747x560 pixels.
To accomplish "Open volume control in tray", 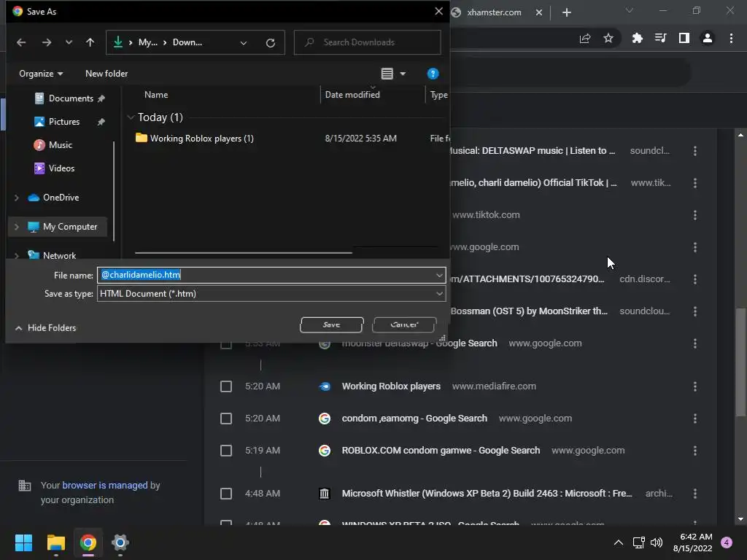I will click(657, 542).
